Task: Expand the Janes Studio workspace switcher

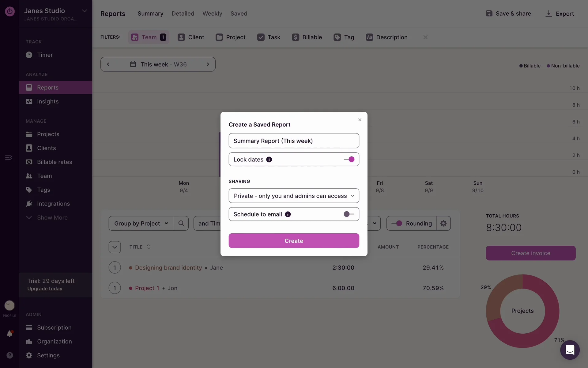Action: pos(84,11)
